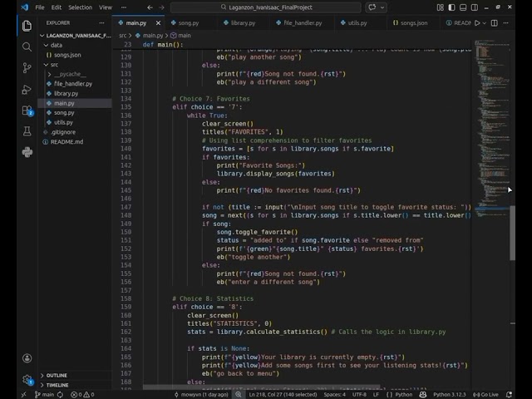The height and width of the screenshot is (399, 532).
Task: Go back with the left arrow
Action: [150, 7]
